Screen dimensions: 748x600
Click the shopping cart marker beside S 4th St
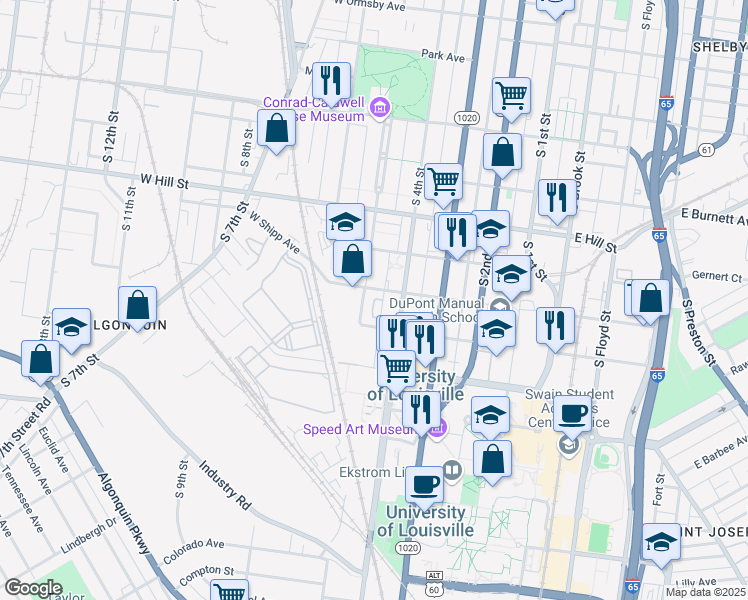(x=443, y=183)
